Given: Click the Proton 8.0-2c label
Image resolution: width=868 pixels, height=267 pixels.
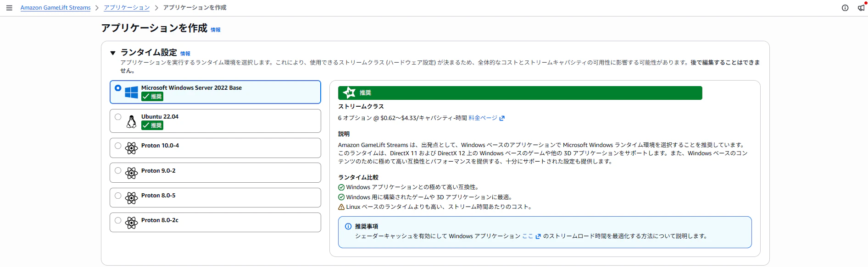Looking at the screenshot, I should 160,220.
